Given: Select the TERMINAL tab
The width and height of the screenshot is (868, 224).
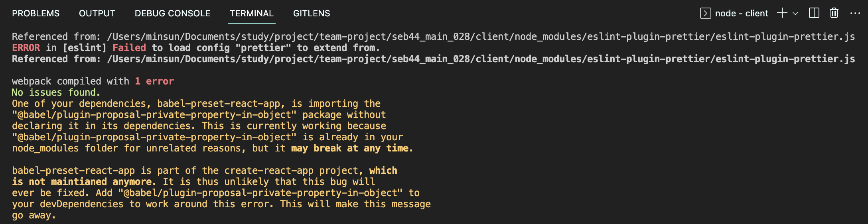Looking at the screenshot, I should pyautogui.click(x=252, y=13).
